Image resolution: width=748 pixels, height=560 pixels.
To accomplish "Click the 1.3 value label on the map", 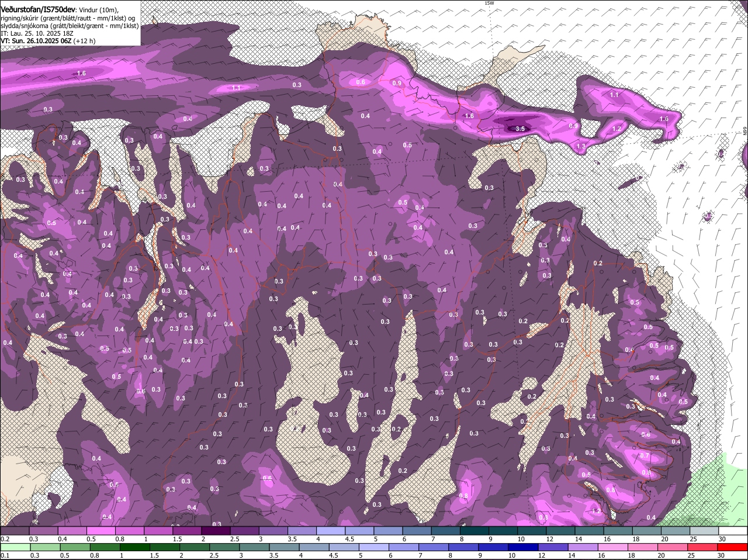I will 581,146.
